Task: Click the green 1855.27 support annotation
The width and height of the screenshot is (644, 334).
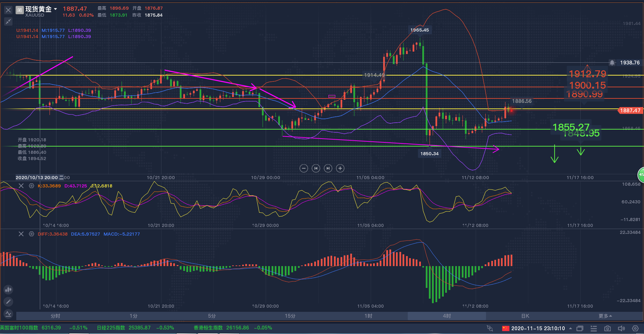Action: tap(571, 127)
